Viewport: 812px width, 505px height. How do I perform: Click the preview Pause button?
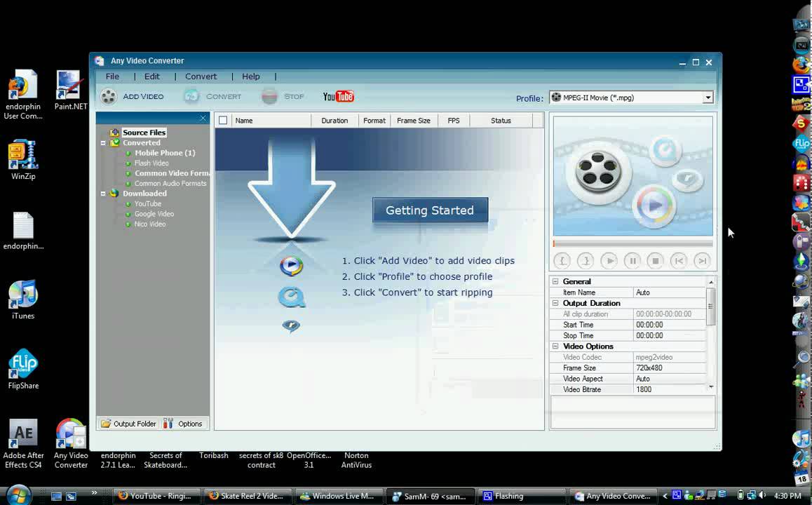point(632,261)
